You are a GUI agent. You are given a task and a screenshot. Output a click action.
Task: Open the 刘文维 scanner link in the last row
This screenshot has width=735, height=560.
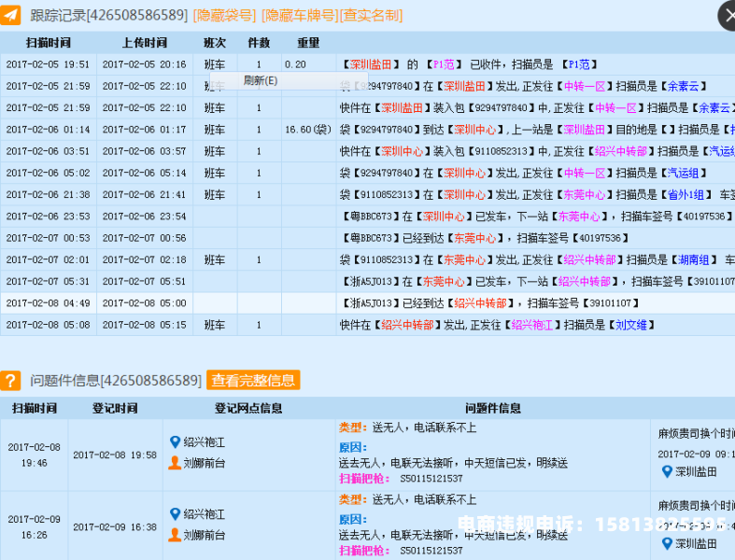coord(630,326)
